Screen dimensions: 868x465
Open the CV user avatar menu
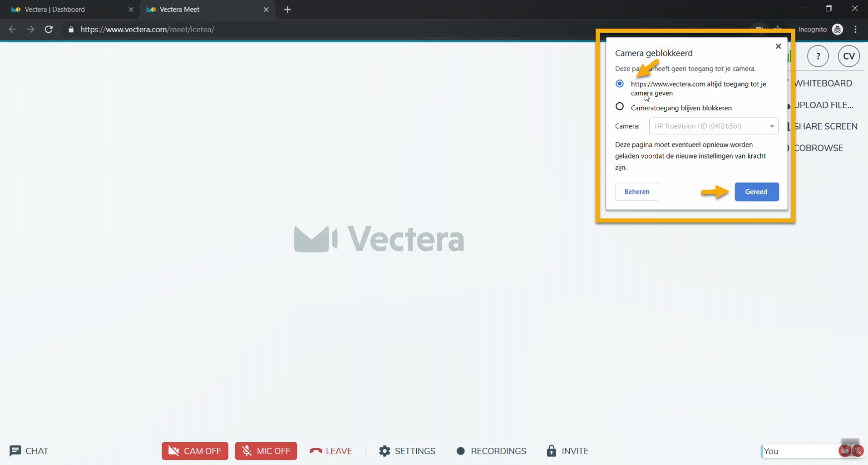(849, 56)
